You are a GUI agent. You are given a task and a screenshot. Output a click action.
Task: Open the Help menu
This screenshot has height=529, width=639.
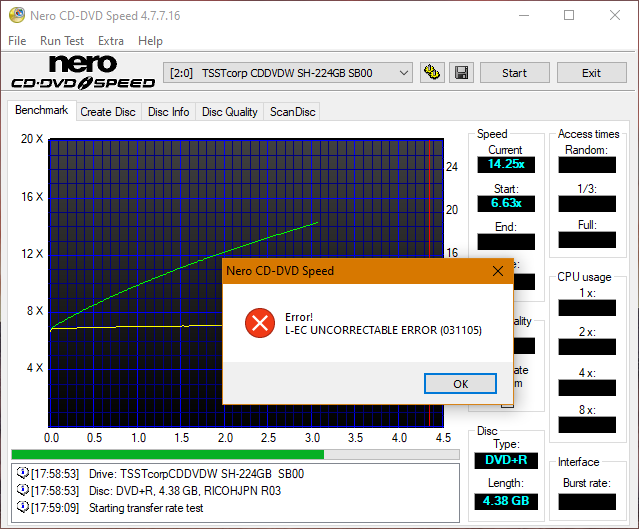tap(150, 41)
